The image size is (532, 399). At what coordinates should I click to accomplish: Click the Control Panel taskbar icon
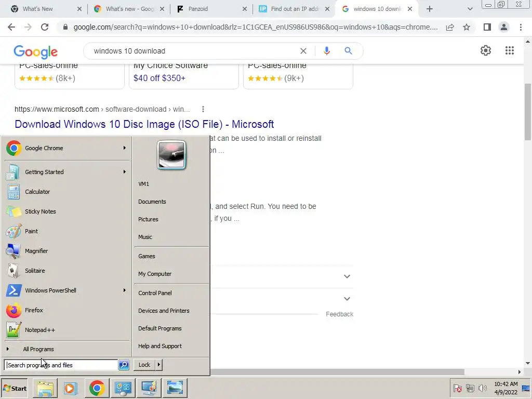point(123,388)
